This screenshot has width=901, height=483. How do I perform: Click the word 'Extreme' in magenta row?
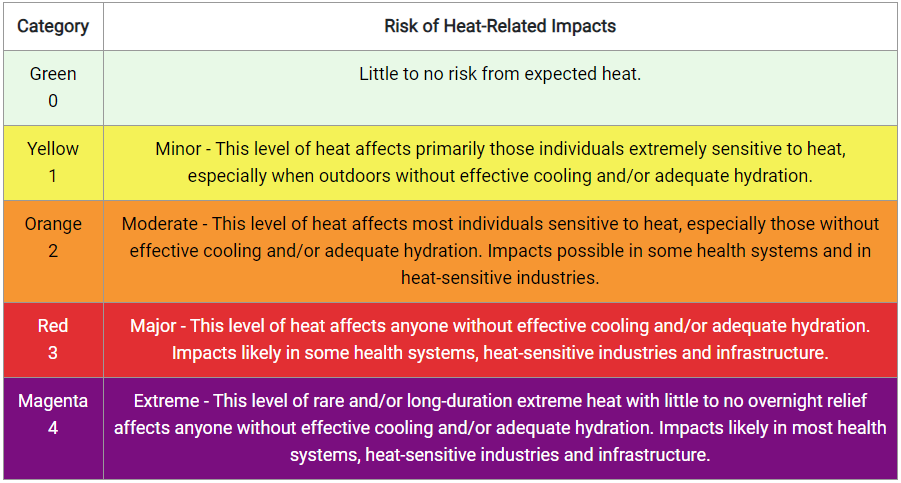[x=167, y=401]
